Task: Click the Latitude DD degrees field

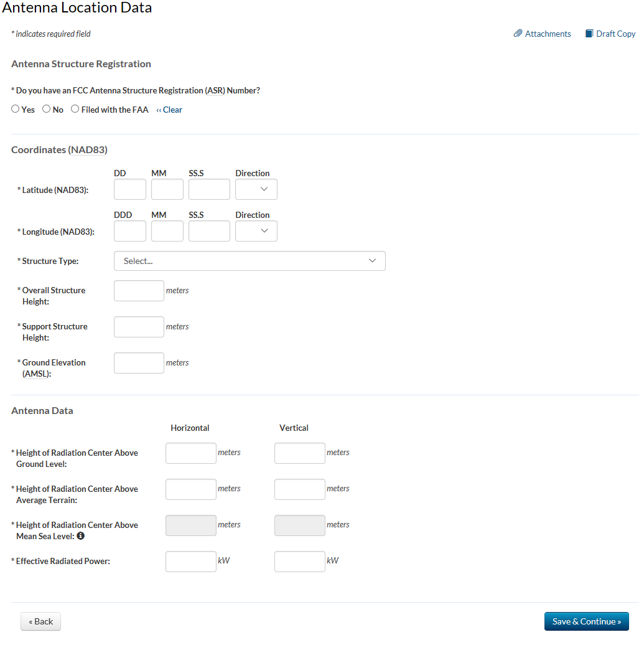Action: click(x=130, y=189)
